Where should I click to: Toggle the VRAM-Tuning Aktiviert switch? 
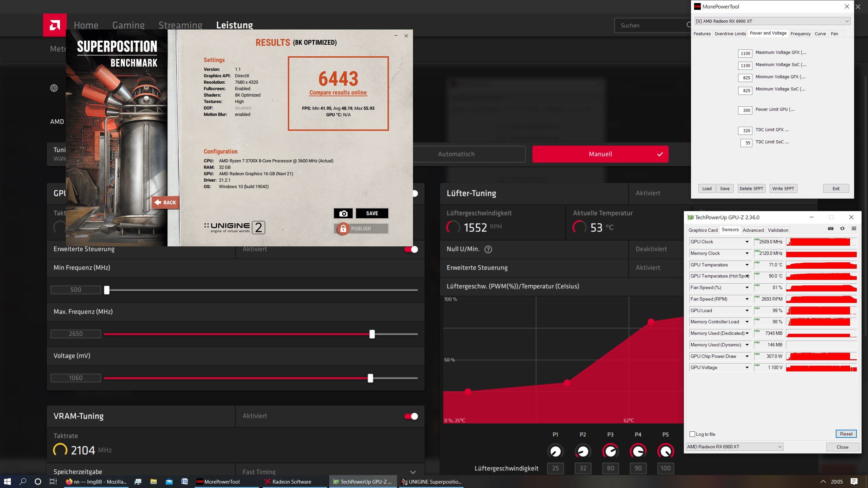click(411, 416)
